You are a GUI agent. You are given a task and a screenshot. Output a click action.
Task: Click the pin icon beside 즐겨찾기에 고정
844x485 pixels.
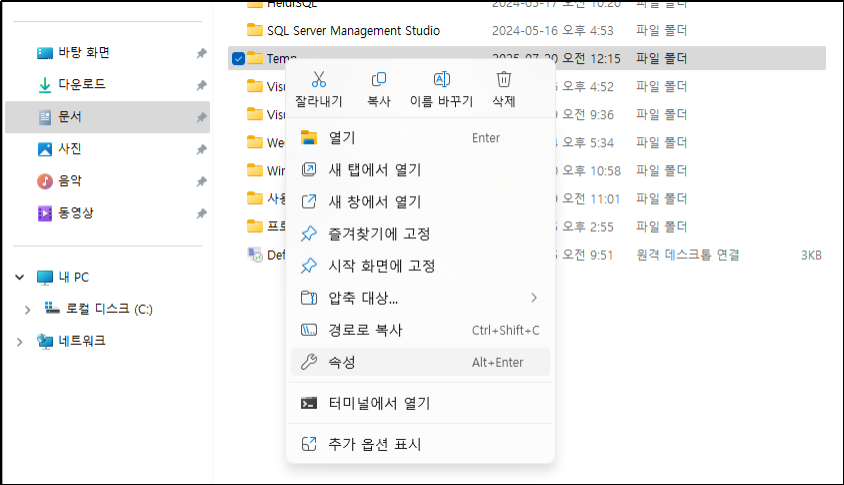pos(309,234)
